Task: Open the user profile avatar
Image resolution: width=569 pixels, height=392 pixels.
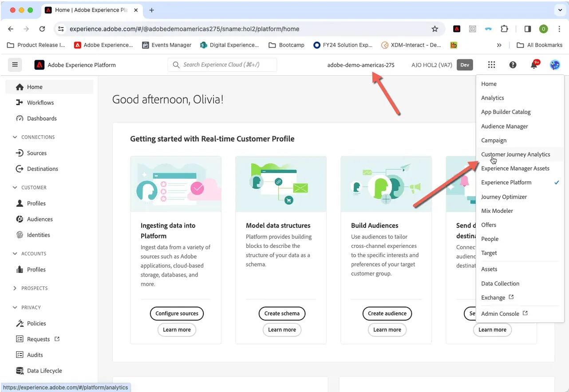Action: 555,65
